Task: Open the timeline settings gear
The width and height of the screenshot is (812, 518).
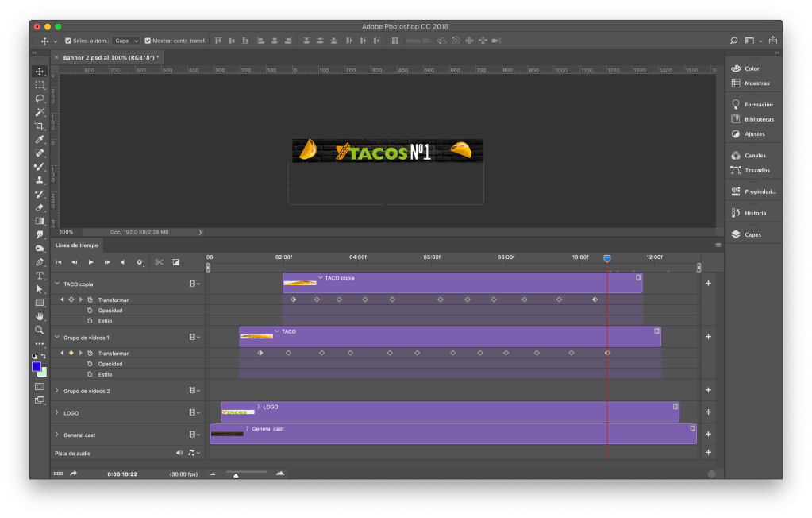Action: (140, 262)
